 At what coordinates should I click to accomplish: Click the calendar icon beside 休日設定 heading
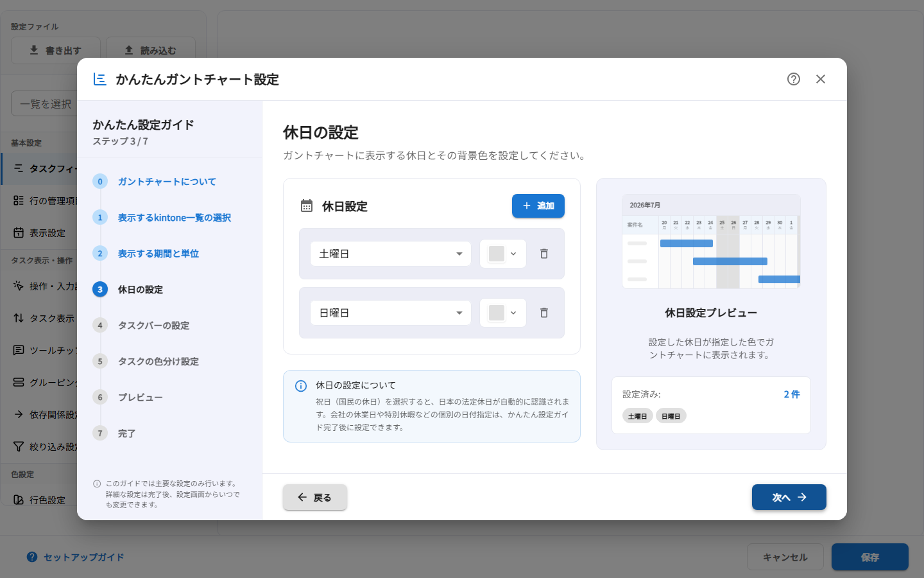(307, 206)
